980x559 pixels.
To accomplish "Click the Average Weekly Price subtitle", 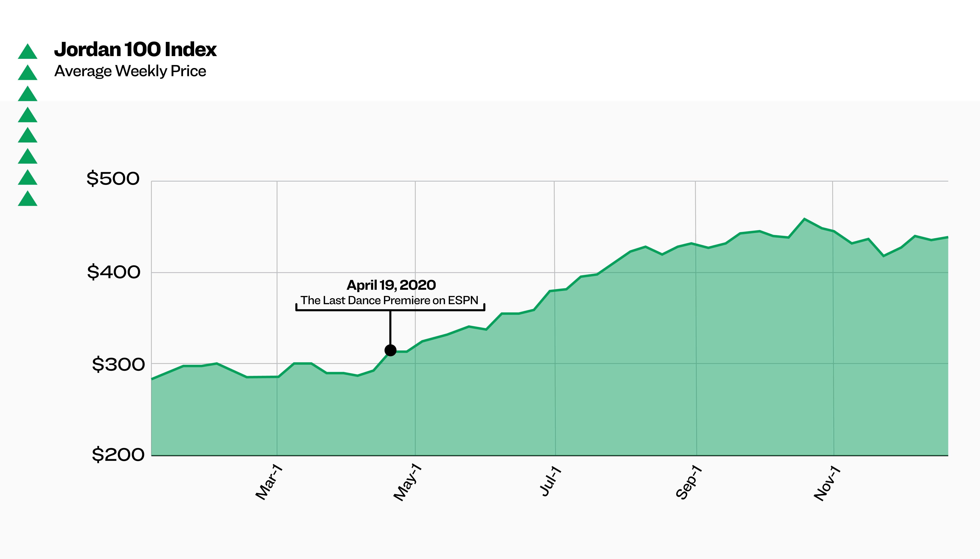I will tap(130, 71).
